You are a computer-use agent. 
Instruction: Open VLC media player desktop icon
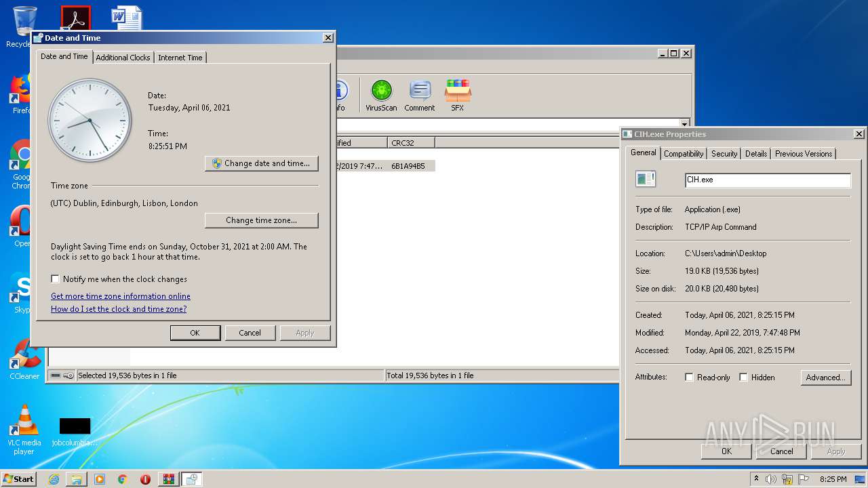[x=24, y=430]
